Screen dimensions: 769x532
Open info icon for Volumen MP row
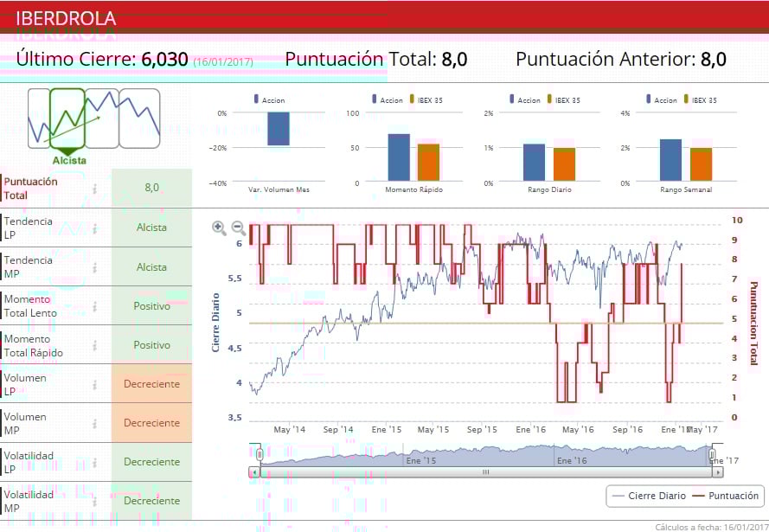[94, 424]
